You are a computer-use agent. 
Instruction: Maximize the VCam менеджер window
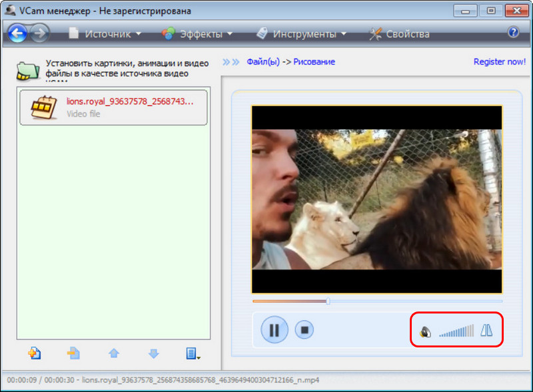[491, 11]
